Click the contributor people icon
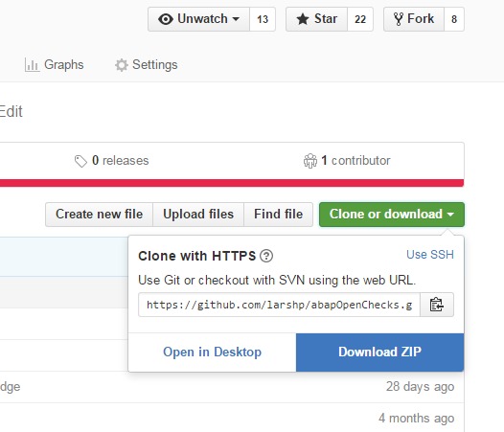The height and width of the screenshot is (432, 504). tap(310, 161)
